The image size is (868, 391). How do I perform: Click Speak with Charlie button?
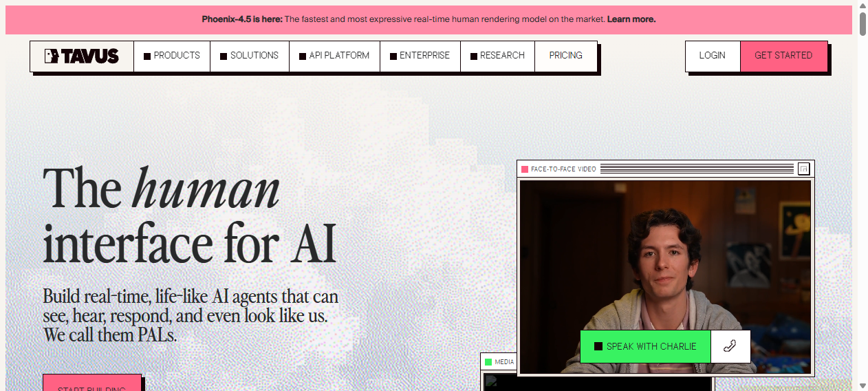tap(645, 346)
